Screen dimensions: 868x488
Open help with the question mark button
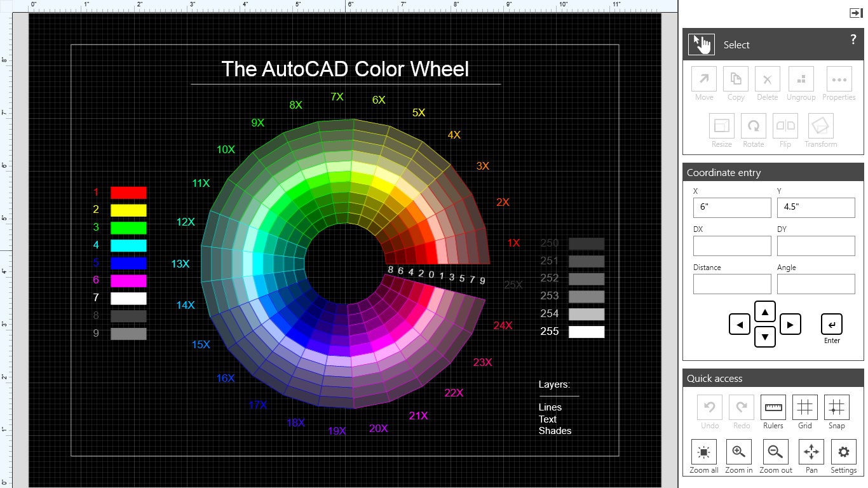click(853, 39)
